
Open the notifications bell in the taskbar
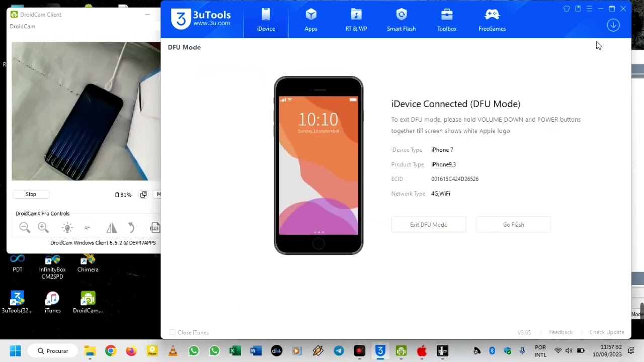(x=631, y=350)
